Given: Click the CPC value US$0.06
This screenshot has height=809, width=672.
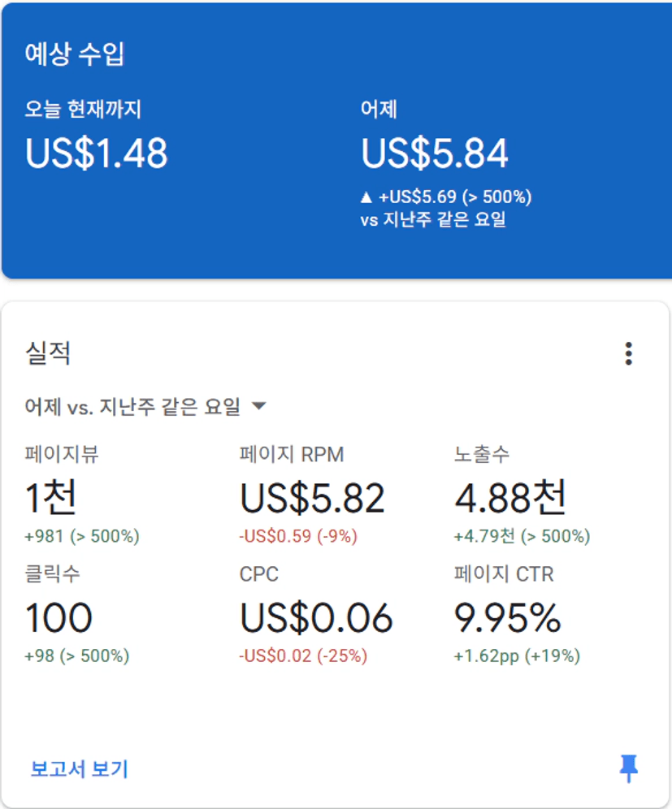Looking at the screenshot, I should point(316,617).
